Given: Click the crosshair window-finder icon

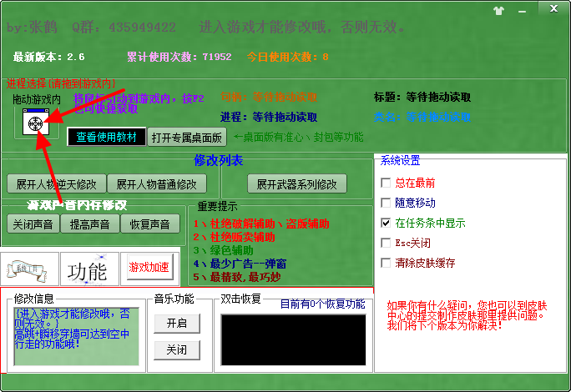Looking at the screenshot, I should 36,122.
